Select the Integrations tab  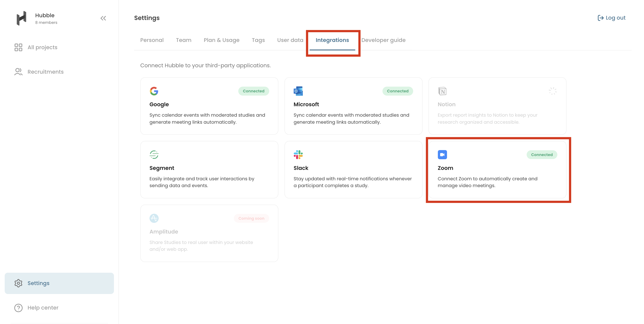(x=332, y=40)
